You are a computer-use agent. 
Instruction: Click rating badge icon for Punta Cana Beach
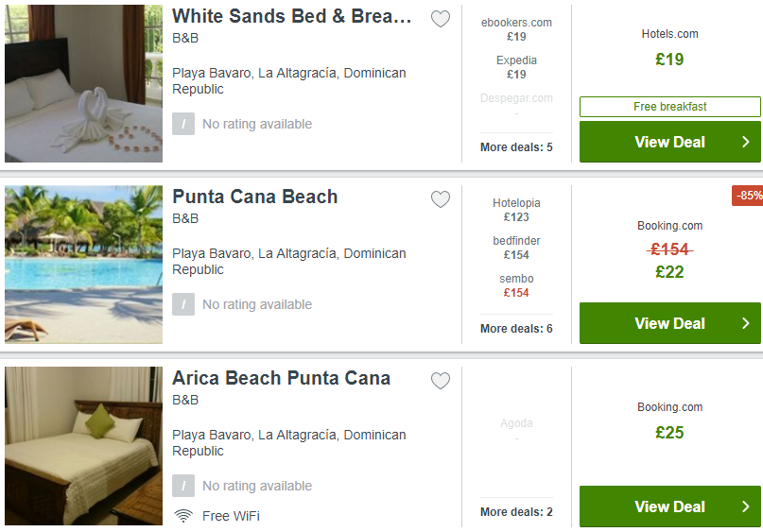pyautogui.click(x=183, y=304)
